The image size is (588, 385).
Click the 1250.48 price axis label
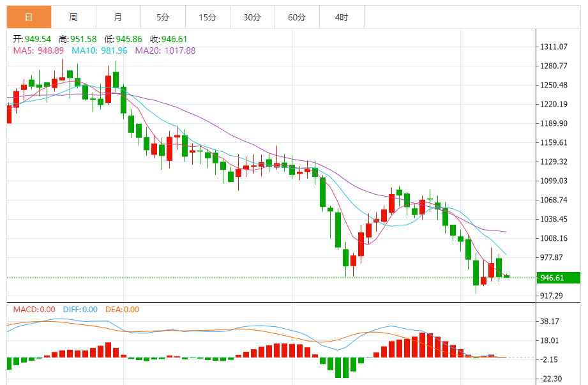(554, 85)
